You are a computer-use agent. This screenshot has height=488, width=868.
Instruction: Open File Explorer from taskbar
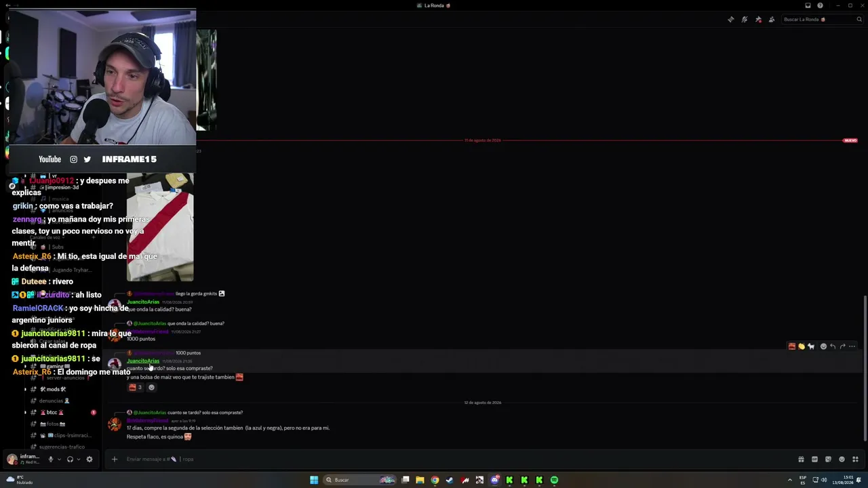[420, 480]
